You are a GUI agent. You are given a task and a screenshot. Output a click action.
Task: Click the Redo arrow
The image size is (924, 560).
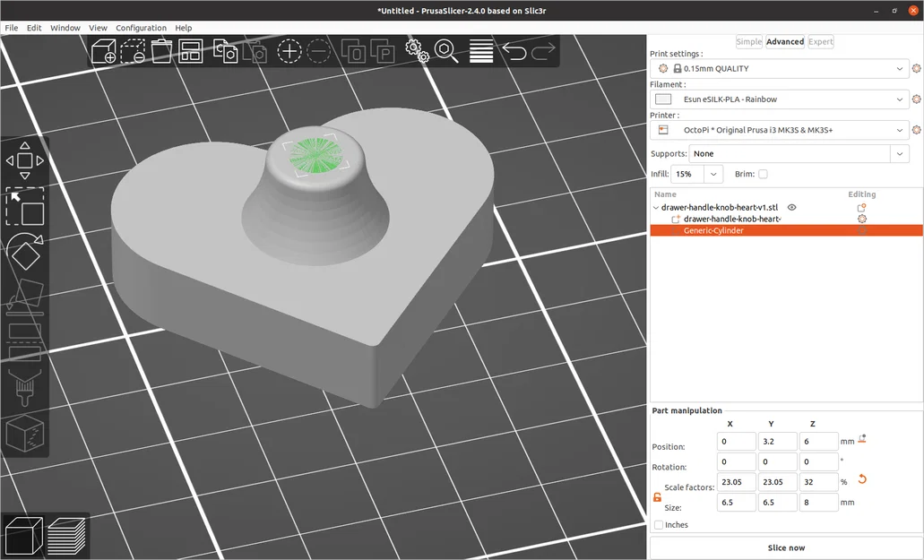[x=543, y=51]
